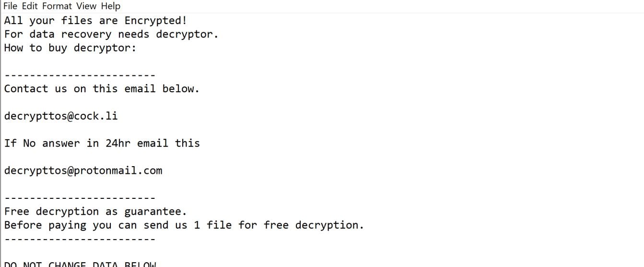The height and width of the screenshot is (267, 644).
Task: Click the decrypttos@cock.li email address
Action: [61, 116]
